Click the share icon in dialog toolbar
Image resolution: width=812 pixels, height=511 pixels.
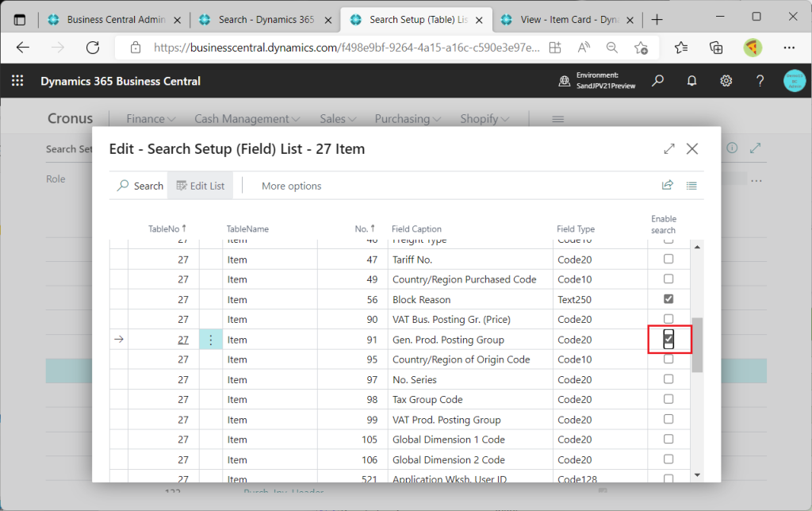[668, 185]
